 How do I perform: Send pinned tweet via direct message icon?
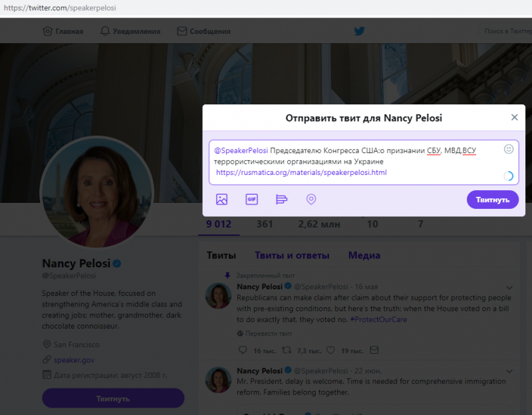[374, 350]
